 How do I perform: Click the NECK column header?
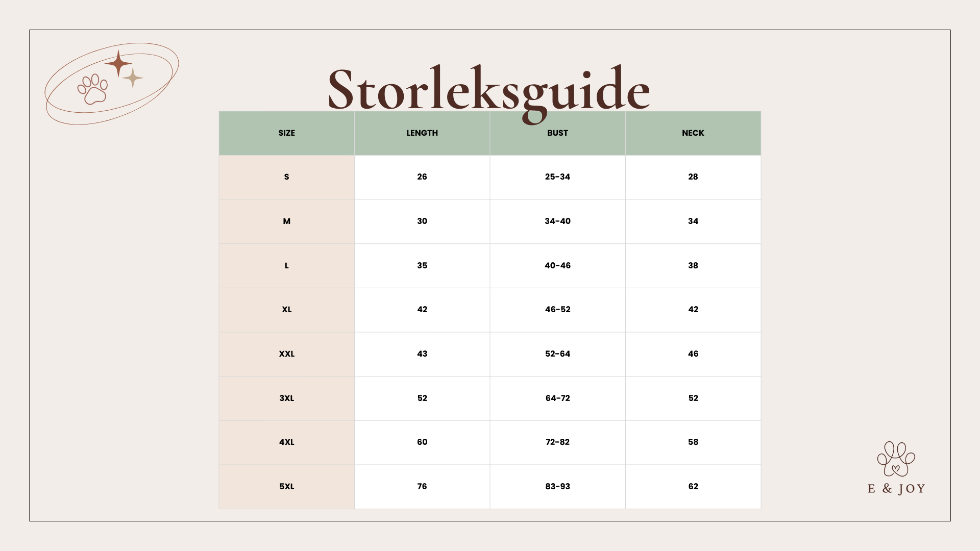click(x=693, y=133)
